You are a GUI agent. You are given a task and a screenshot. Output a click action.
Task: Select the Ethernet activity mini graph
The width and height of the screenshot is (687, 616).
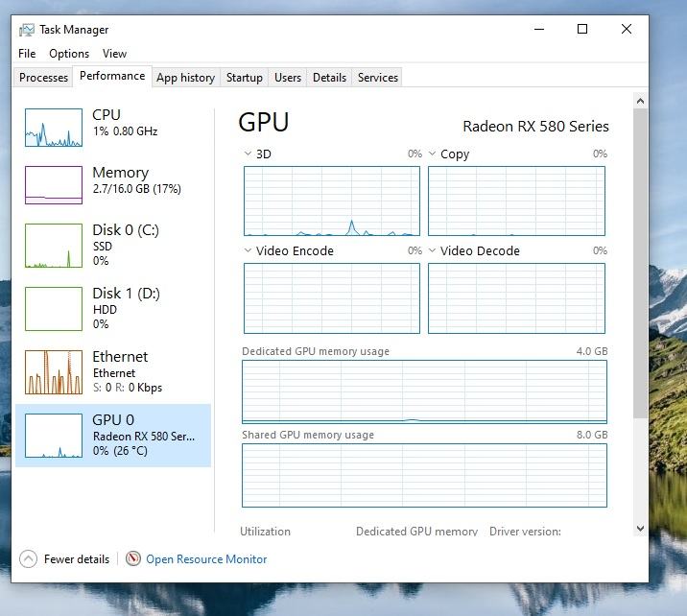(x=54, y=372)
